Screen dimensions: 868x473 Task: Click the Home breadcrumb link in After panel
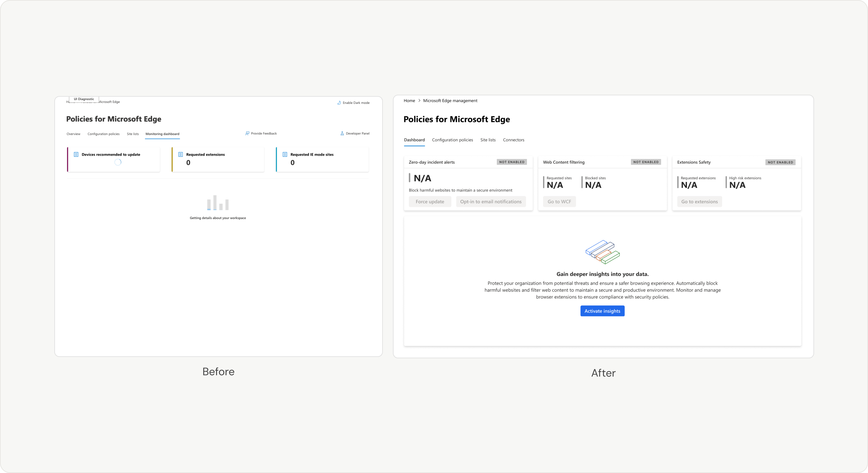[409, 100]
